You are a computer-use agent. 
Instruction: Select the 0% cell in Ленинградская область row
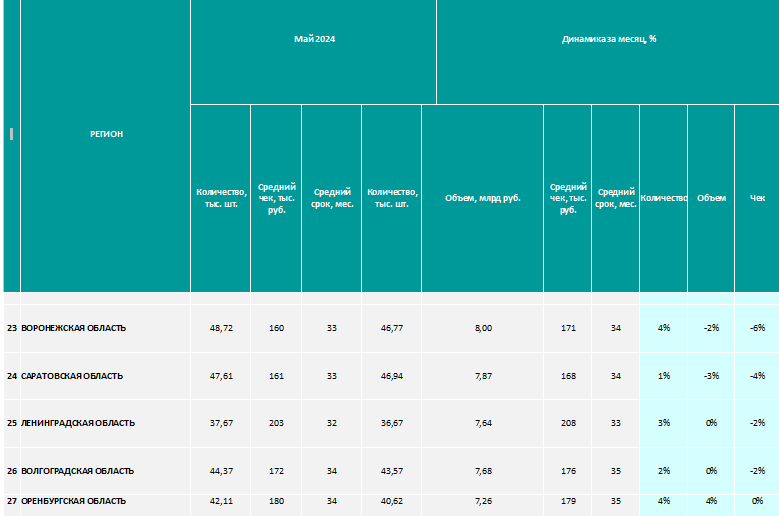click(711, 423)
